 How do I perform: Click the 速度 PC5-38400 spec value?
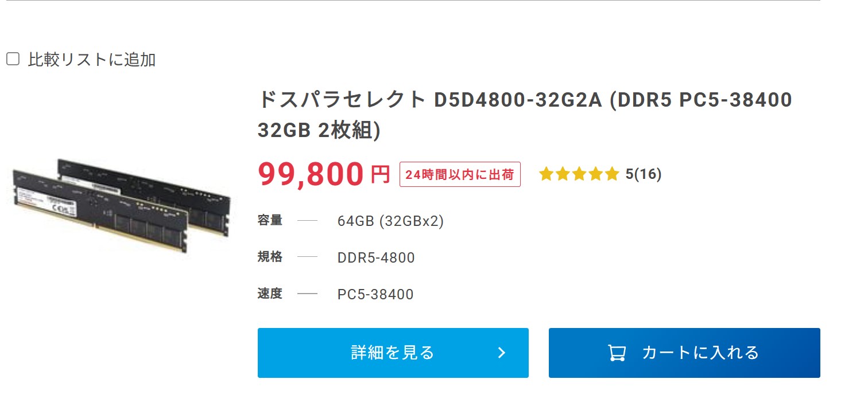pos(374,294)
